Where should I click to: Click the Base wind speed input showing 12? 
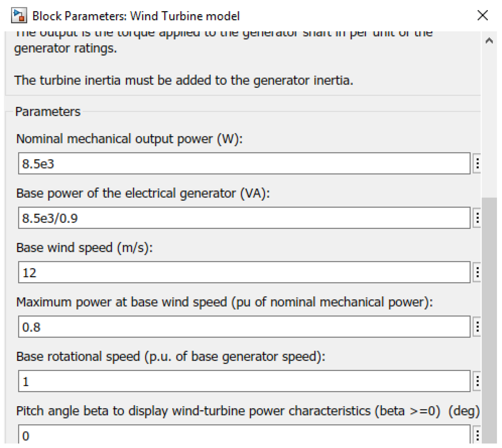(x=244, y=272)
